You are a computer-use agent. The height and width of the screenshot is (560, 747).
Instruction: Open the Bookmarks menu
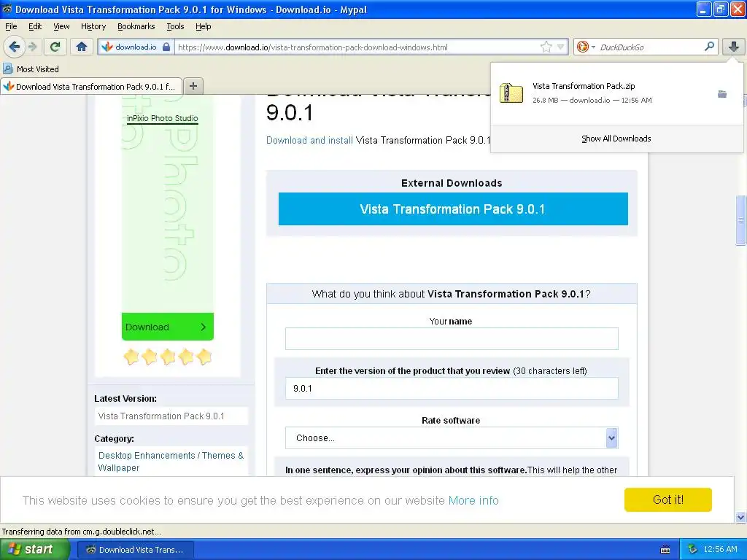pyautogui.click(x=136, y=27)
